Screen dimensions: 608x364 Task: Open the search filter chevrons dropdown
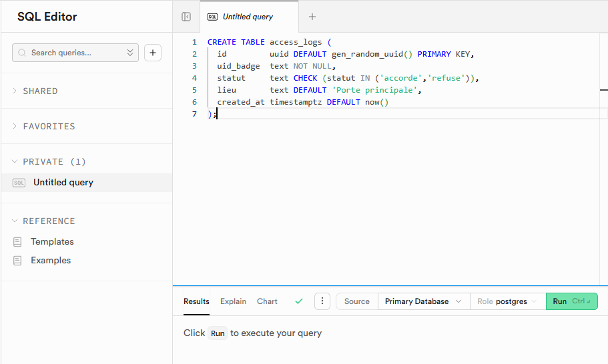(x=130, y=53)
